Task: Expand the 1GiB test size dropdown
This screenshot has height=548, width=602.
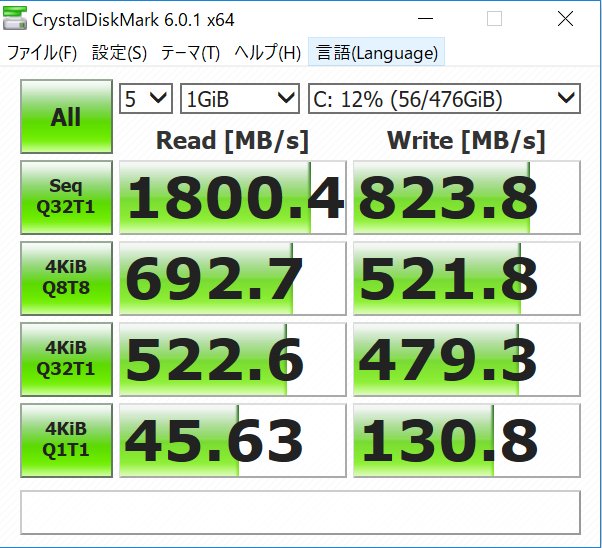Action: point(240,98)
